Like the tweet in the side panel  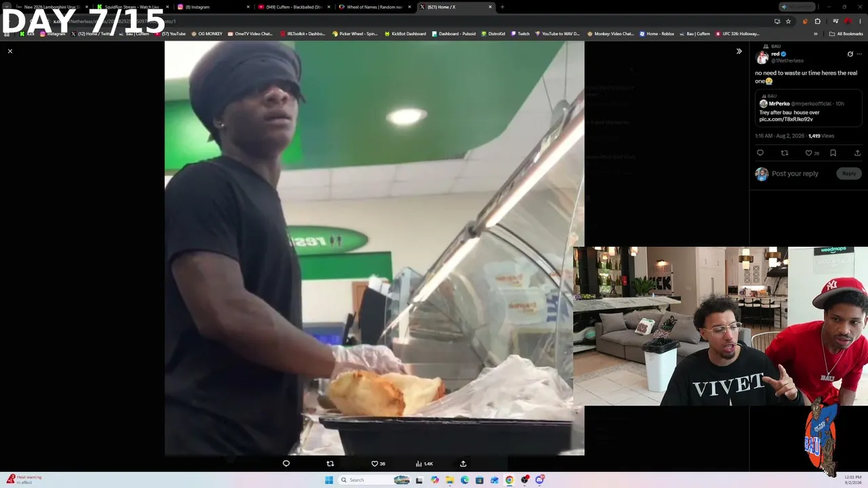click(x=812, y=153)
